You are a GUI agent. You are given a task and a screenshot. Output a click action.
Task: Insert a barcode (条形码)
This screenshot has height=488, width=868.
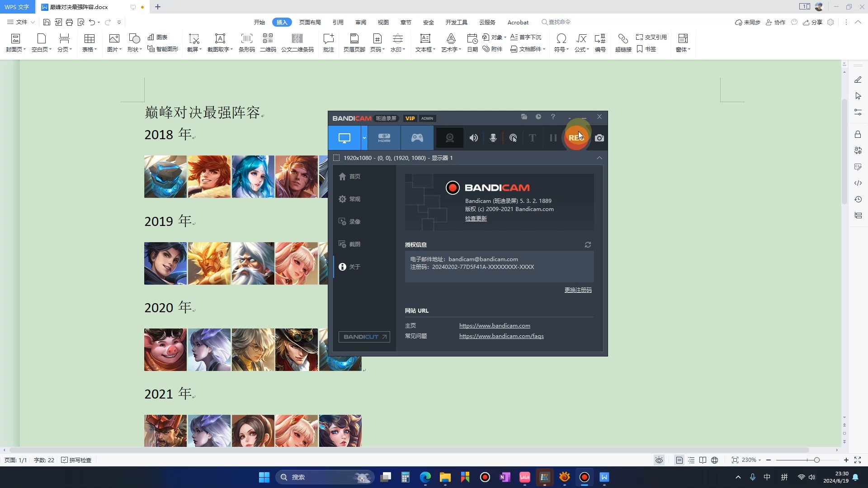click(246, 43)
